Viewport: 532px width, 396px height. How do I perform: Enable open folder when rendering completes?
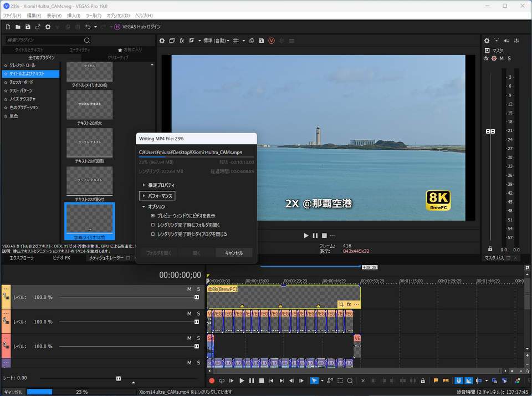153,225
